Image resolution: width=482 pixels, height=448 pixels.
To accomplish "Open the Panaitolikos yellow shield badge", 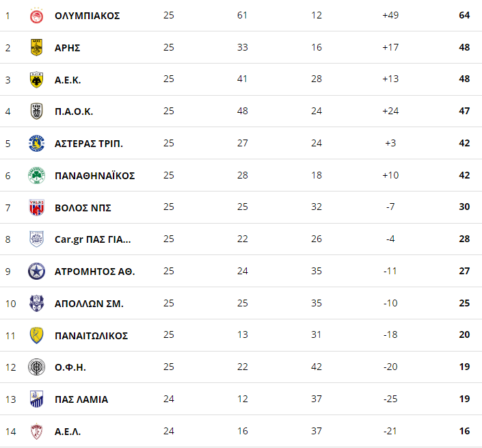I will [37, 335].
